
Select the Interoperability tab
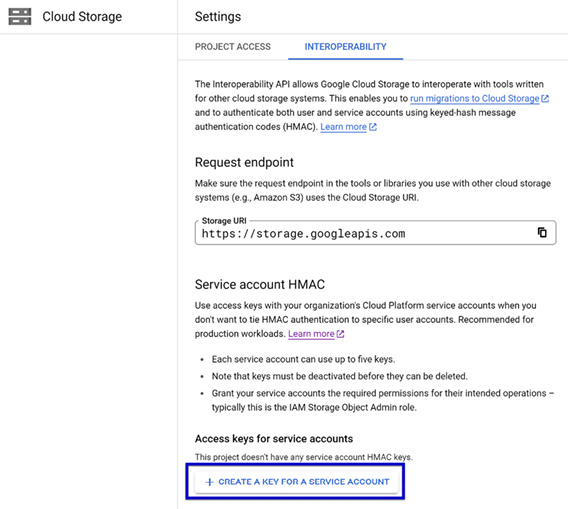pyautogui.click(x=346, y=47)
